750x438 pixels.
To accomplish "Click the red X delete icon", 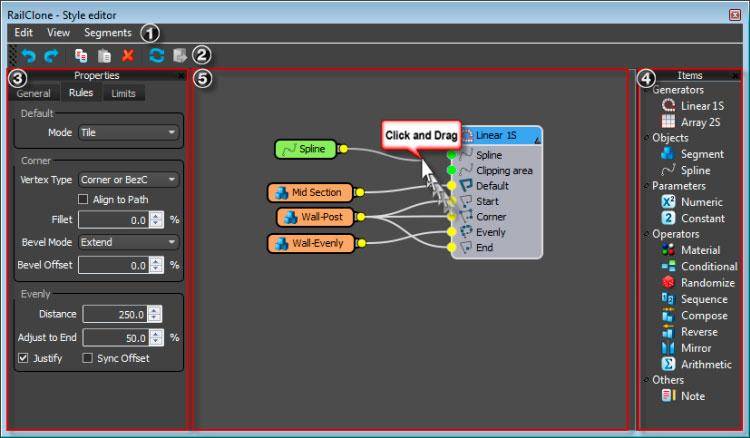I will [127, 55].
